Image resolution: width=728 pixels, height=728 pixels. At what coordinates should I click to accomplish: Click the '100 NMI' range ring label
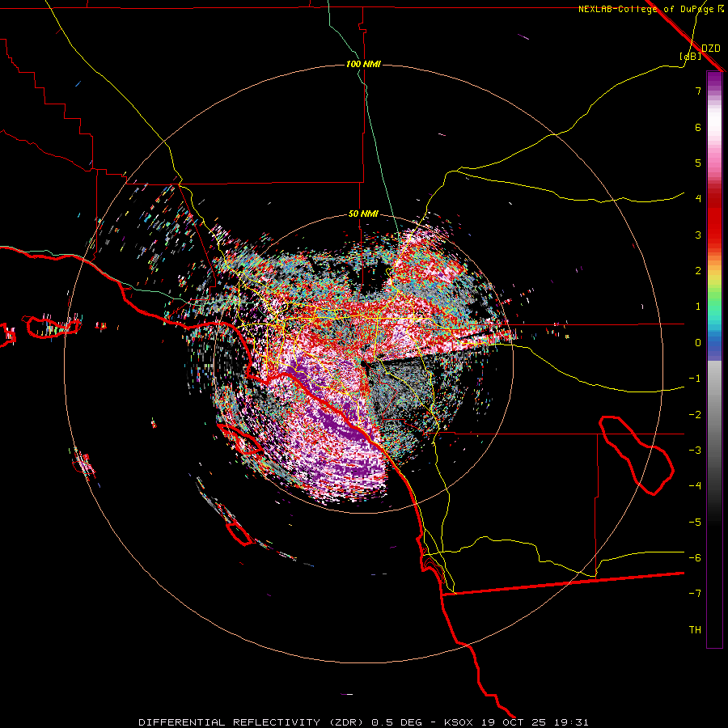tap(363, 64)
